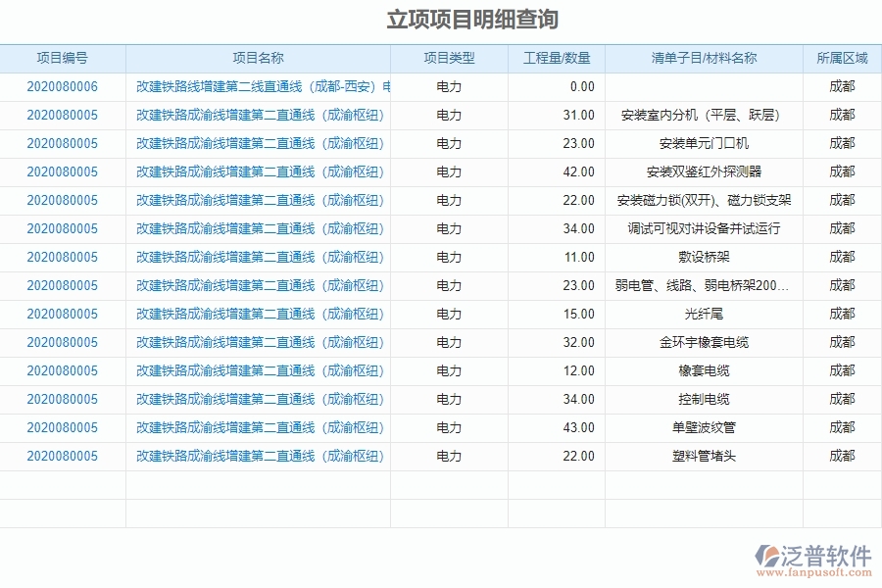The image size is (882, 588).
Task: Click the 项目编号 column header
Action: pos(64,58)
